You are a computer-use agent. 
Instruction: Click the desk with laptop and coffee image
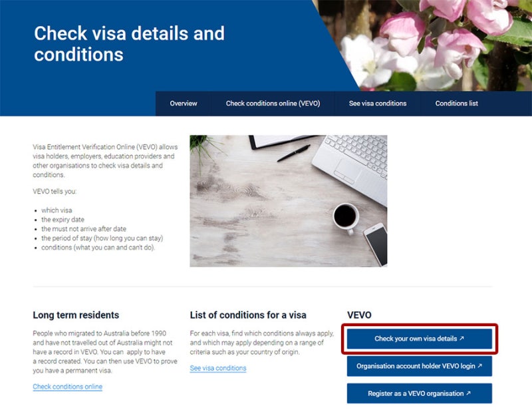point(289,201)
